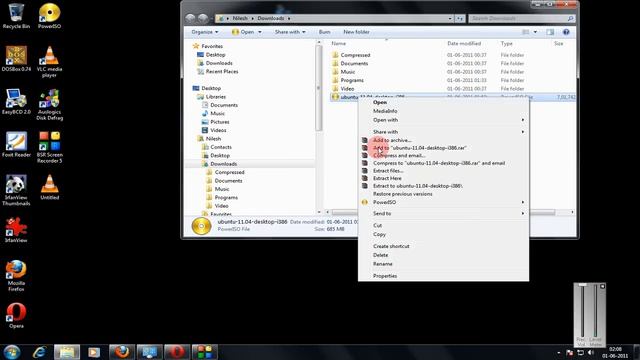Expand the Open with submenu
The image size is (640, 360).
coord(443,120)
